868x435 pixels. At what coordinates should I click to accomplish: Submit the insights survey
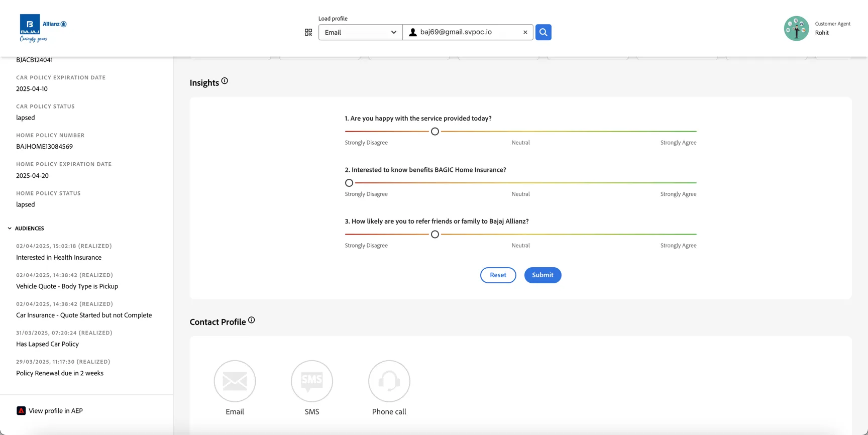(542, 275)
